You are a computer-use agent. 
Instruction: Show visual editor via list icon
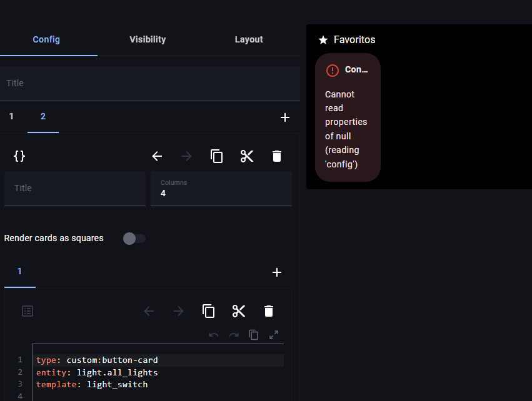click(28, 311)
